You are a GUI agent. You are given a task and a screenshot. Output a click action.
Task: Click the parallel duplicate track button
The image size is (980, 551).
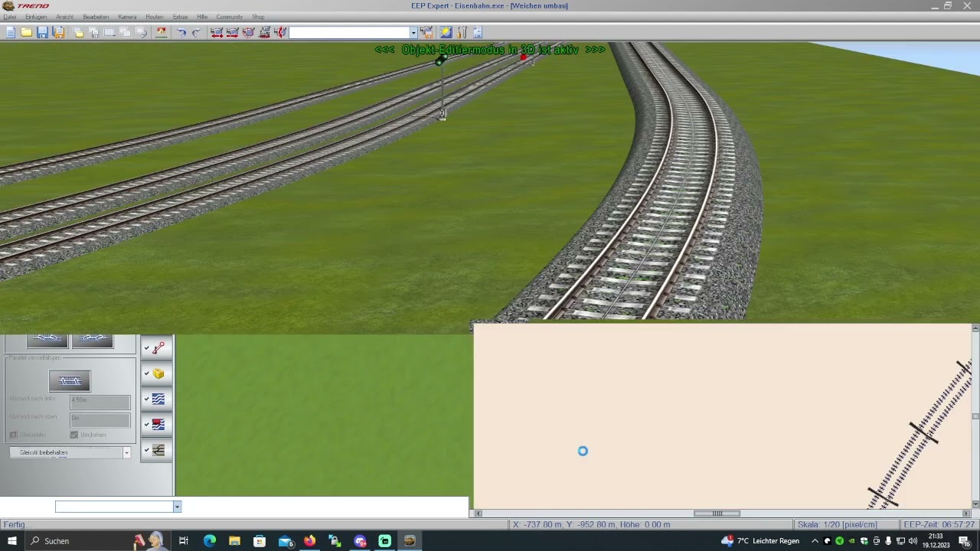(x=70, y=380)
